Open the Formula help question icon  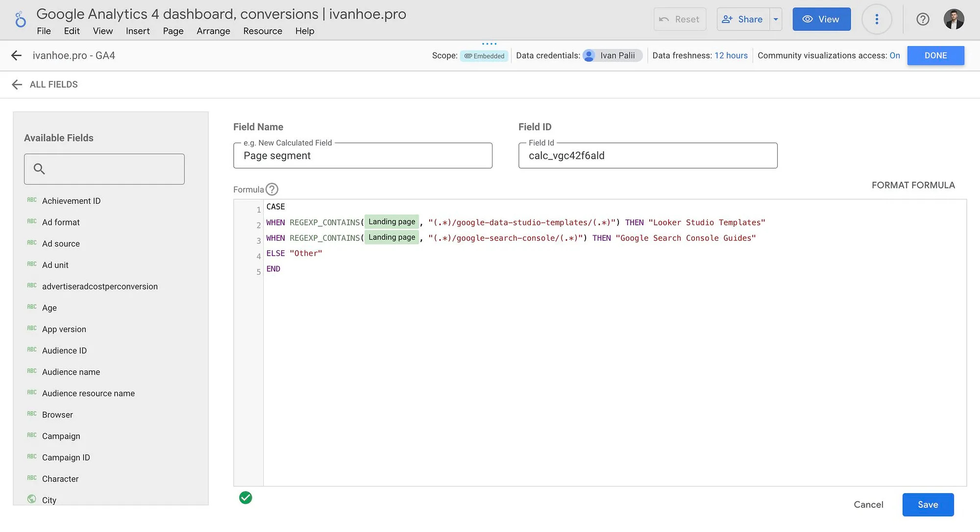pyautogui.click(x=272, y=189)
